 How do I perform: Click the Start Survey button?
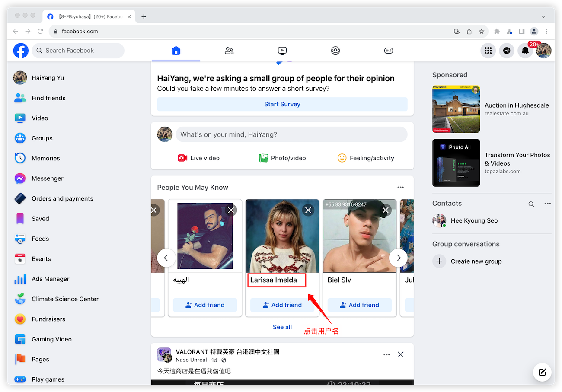pyautogui.click(x=282, y=104)
